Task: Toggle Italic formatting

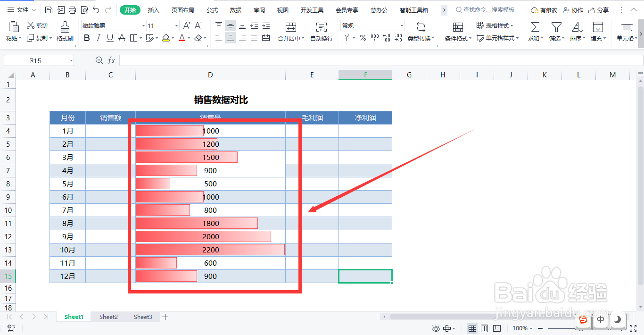Action: [x=99, y=38]
